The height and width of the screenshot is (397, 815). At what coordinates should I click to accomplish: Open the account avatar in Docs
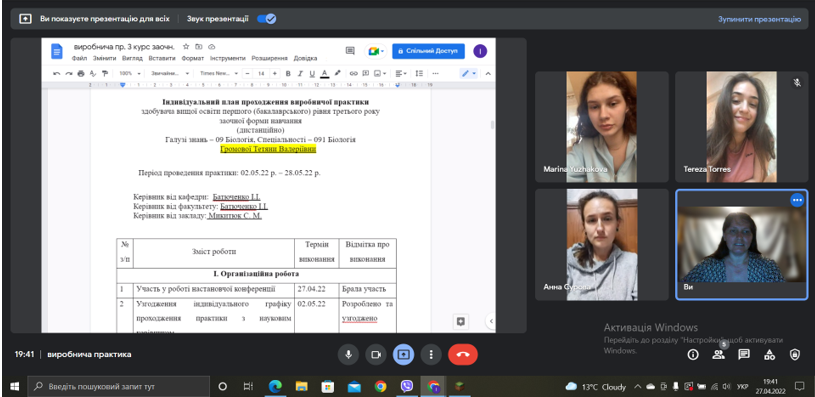point(480,51)
